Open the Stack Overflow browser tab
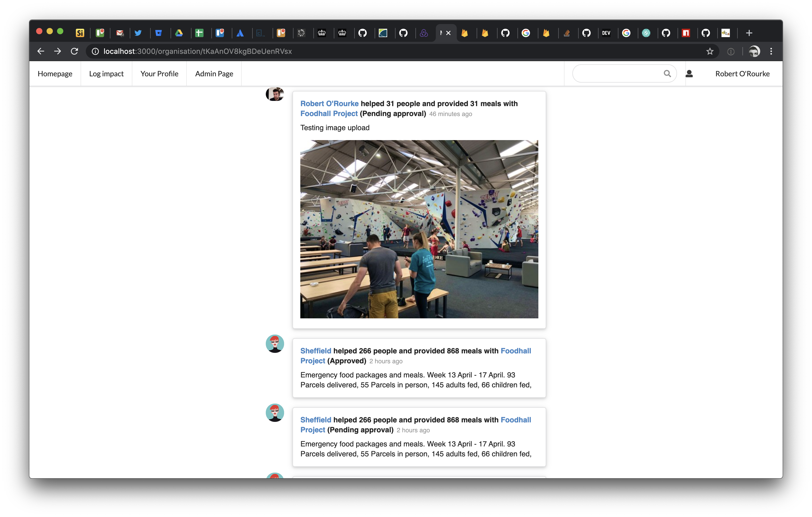812x517 pixels. tap(567, 33)
